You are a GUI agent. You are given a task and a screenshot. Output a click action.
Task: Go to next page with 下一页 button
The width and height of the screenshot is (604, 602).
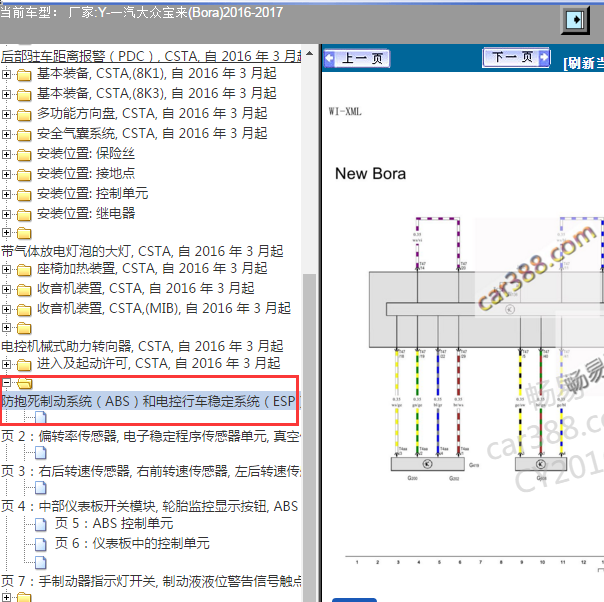516,57
